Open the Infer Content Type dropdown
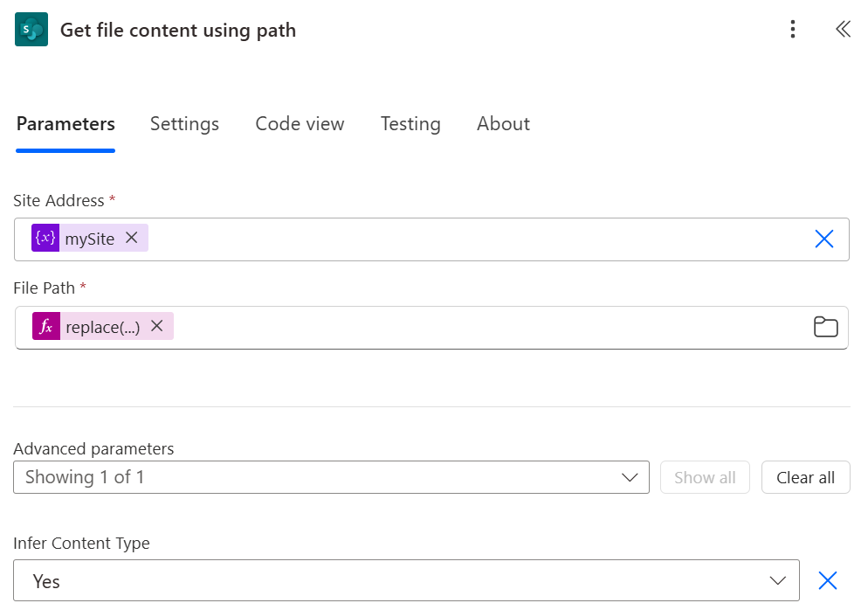The height and width of the screenshot is (610, 868). pyautogui.click(x=406, y=580)
